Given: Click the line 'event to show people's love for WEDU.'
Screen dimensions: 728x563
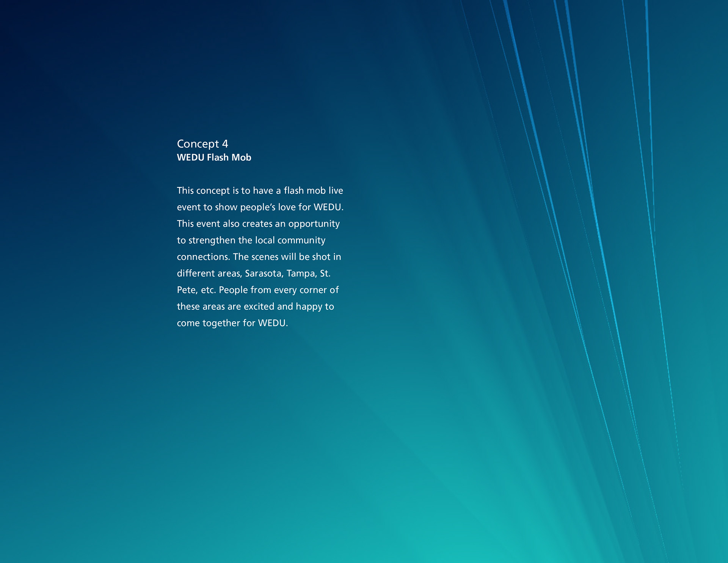Looking at the screenshot, I should click(x=260, y=208).
